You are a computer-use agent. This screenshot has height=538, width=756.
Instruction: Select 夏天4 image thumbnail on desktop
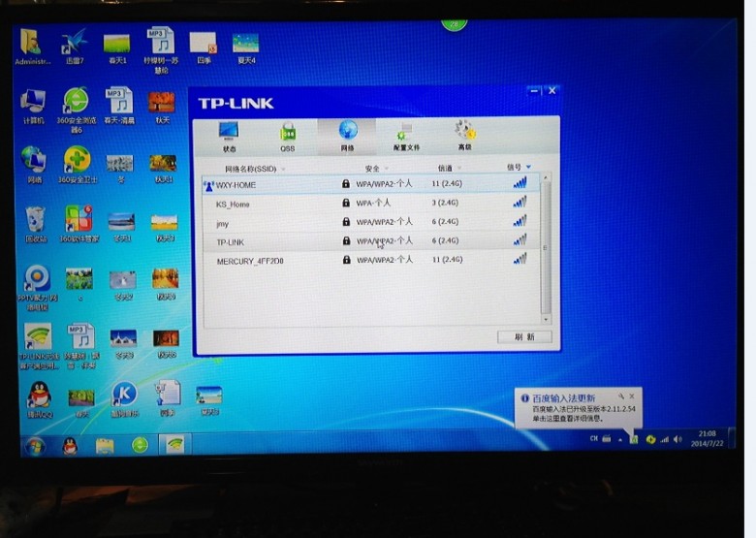[246, 48]
